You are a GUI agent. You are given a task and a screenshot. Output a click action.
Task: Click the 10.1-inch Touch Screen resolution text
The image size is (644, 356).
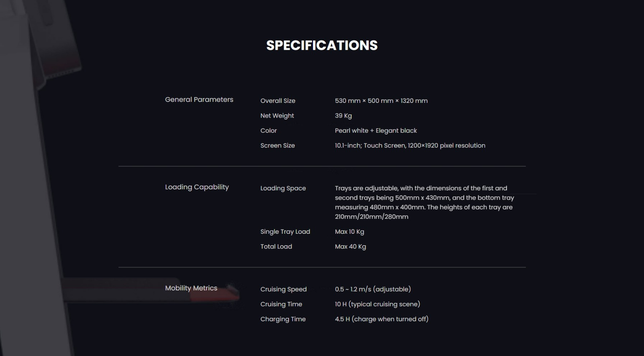pyautogui.click(x=410, y=146)
